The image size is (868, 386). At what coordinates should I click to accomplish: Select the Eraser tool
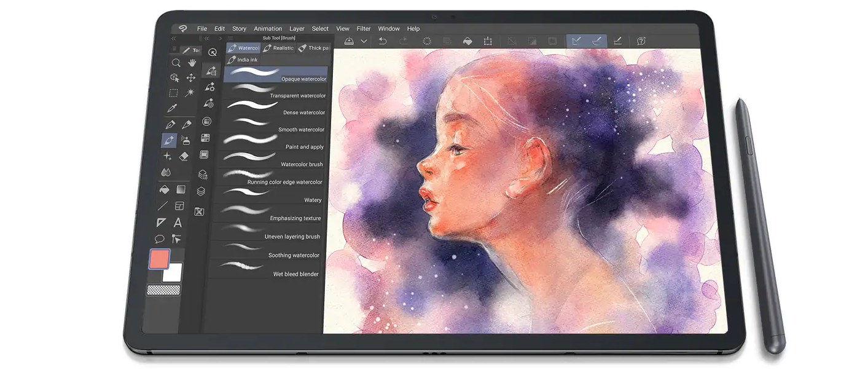tap(184, 157)
